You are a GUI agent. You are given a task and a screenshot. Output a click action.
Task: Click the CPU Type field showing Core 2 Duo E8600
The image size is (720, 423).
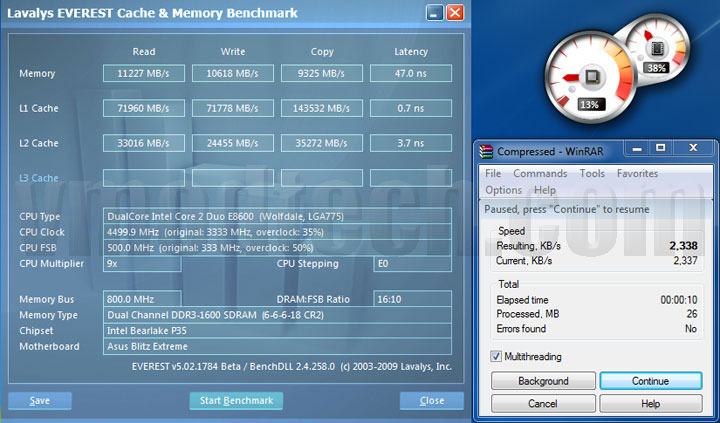point(277,216)
